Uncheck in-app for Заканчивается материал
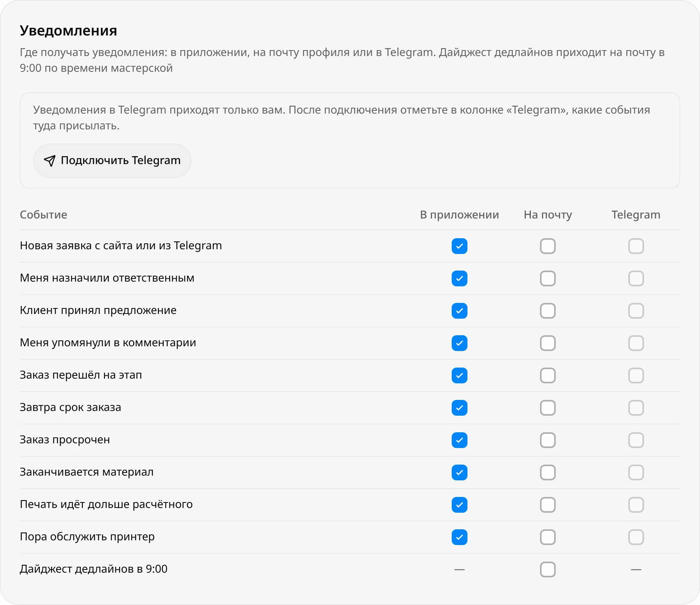Screen dimensions: 700x605 coord(460,472)
